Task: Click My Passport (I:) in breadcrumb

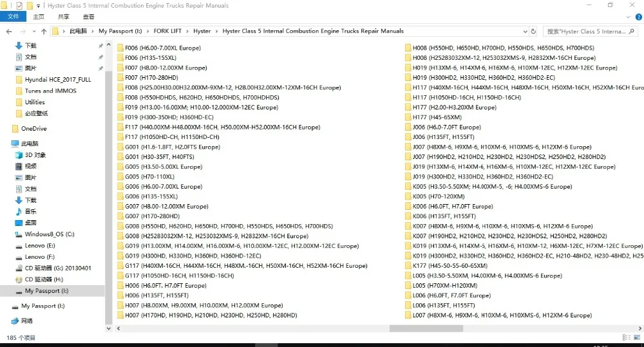Action: coord(120,31)
